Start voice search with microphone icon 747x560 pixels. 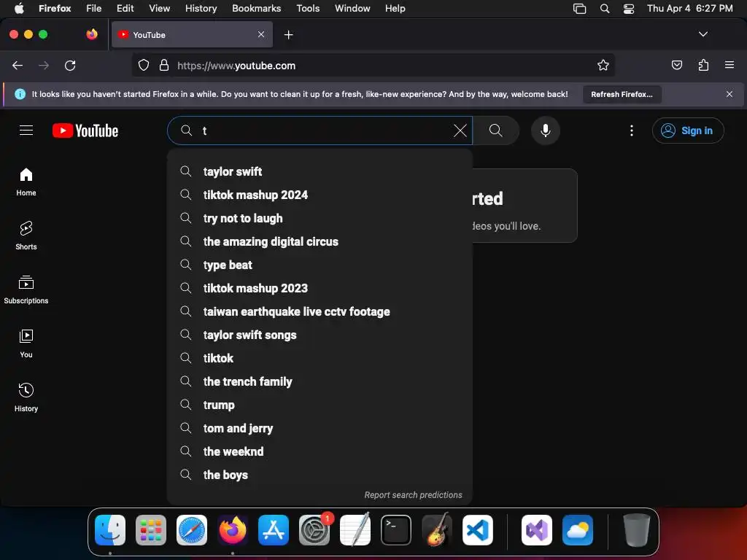coord(546,131)
